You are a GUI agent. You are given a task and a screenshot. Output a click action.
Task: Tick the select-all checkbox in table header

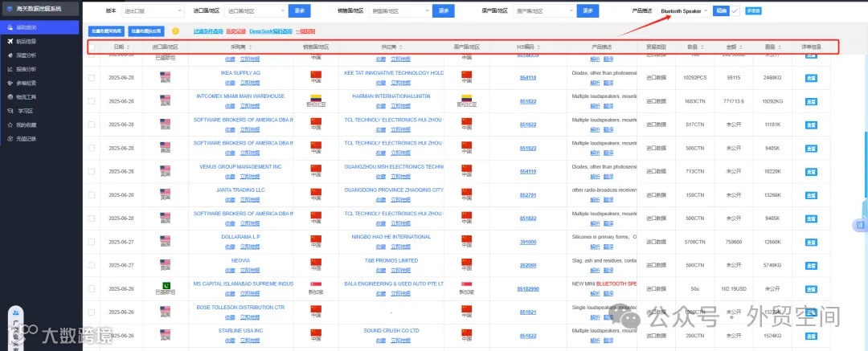(x=92, y=47)
